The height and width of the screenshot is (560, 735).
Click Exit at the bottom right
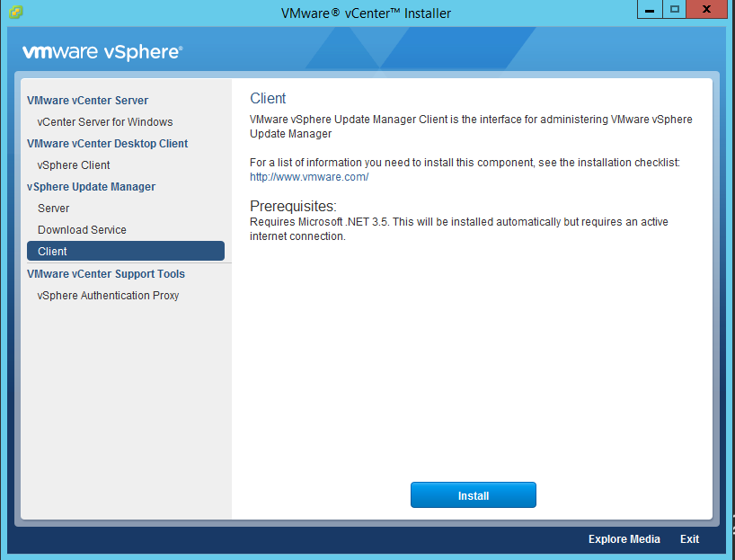click(689, 539)
